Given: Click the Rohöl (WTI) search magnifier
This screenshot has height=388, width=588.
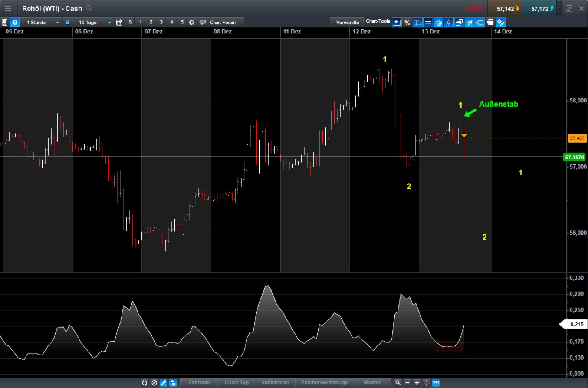Looking at the screenshot, I should point(89,8).
